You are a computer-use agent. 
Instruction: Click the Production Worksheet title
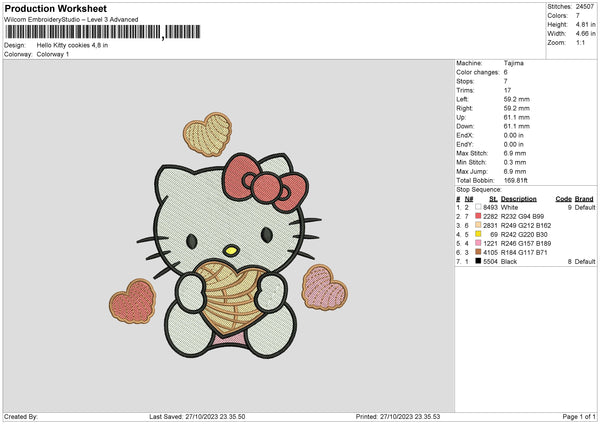pyautogui.click(x=55, y=8)
